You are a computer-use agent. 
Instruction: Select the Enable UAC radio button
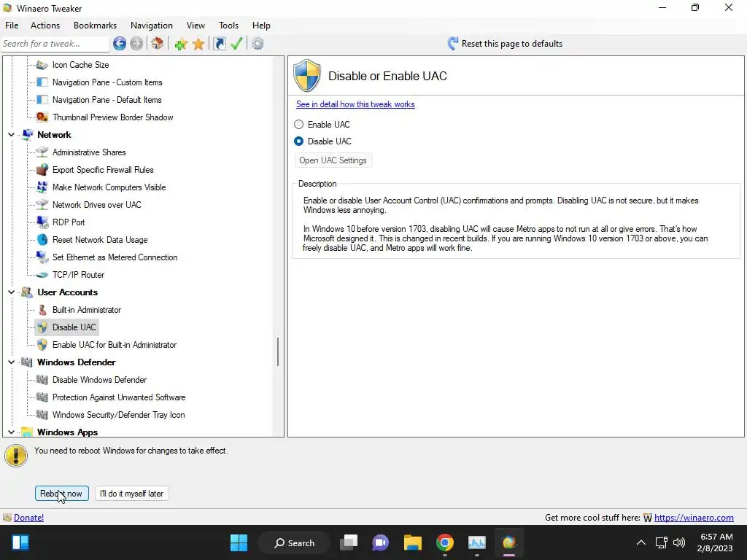point(298,124)
